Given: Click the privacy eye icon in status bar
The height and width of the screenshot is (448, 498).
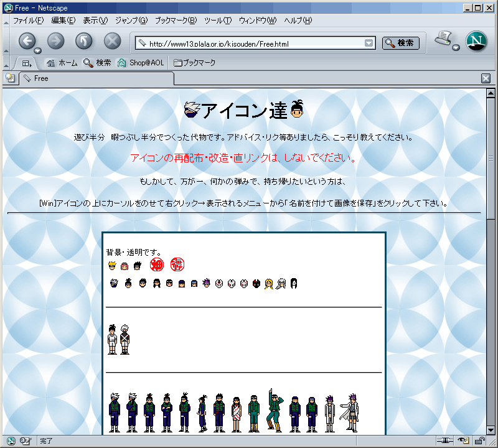Looking at the screenshot, I should [x=463, y=441].
